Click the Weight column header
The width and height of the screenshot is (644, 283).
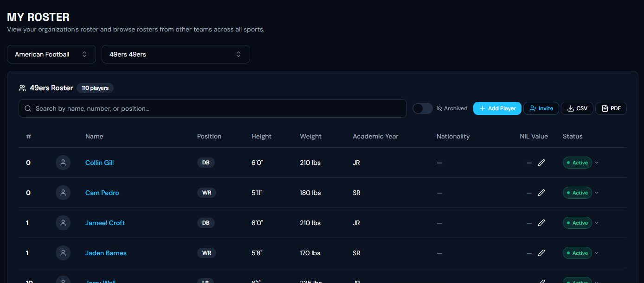pos(311,136)
